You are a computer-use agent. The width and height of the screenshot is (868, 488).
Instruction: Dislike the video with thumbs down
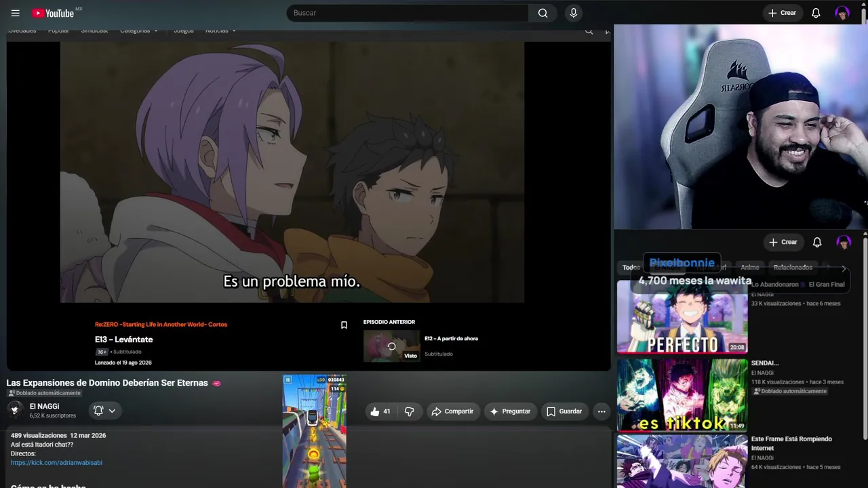point(409,411)
